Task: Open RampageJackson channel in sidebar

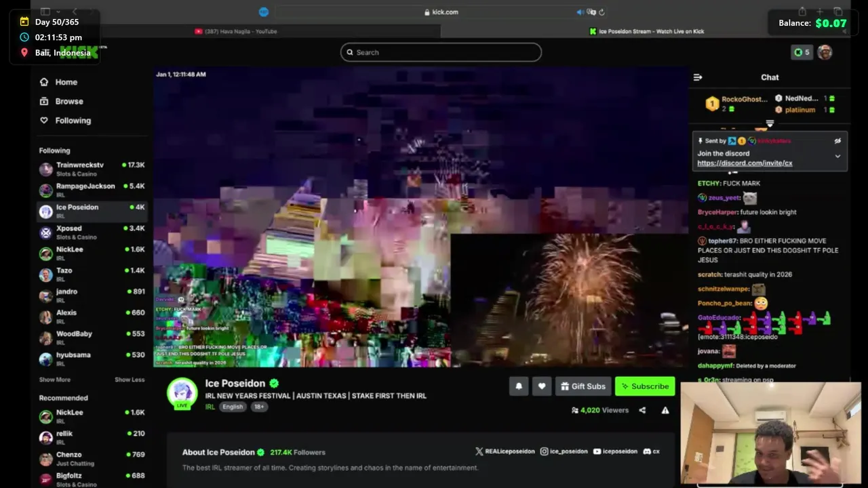Action: 92,190
